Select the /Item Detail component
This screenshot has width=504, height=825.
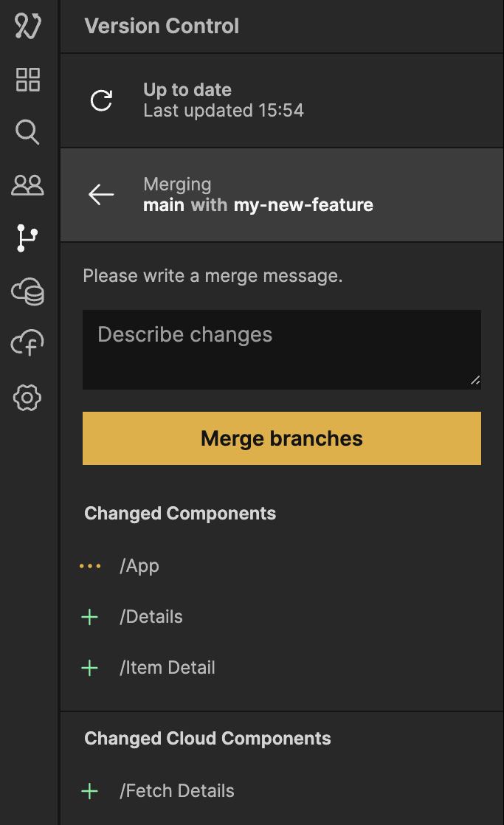(x=168, y=668)
